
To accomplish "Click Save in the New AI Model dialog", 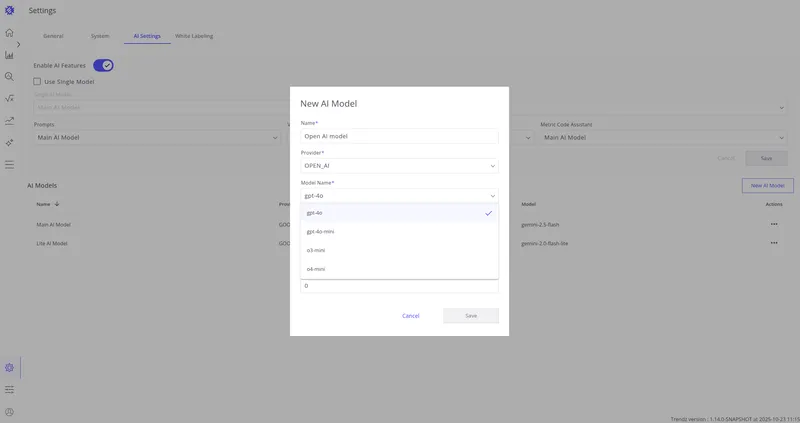I will pos(471,316).
